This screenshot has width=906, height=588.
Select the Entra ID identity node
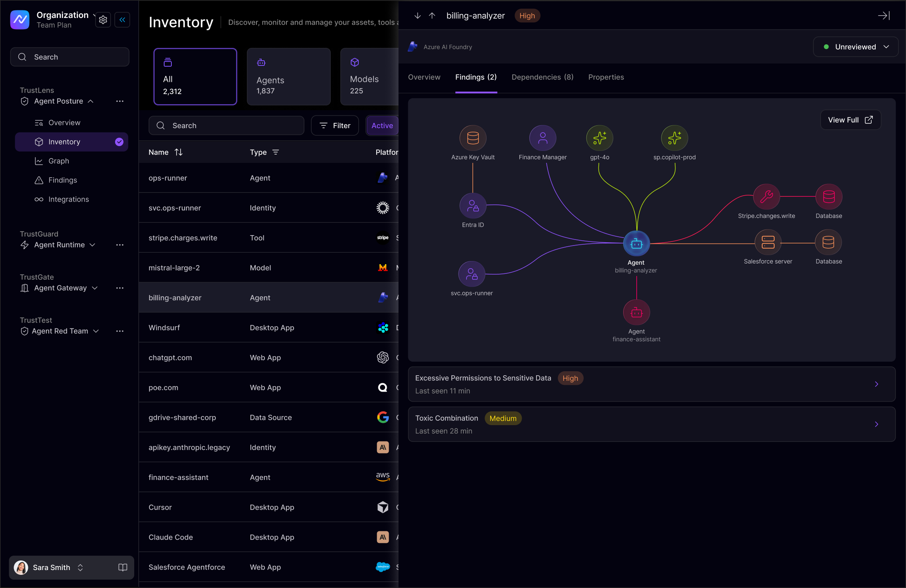click(473, 206)
